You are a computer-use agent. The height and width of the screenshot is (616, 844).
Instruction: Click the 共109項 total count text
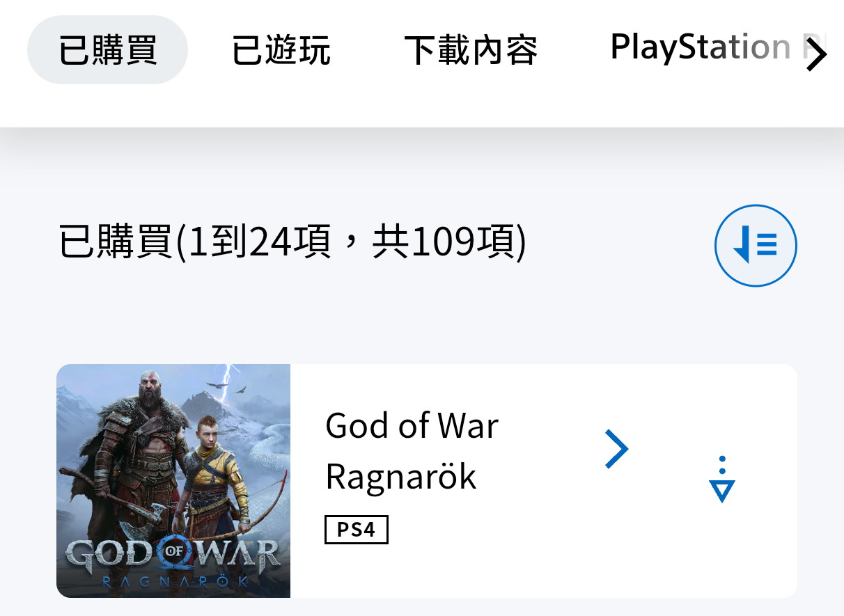pyautogui.click(x=449, y=242)
